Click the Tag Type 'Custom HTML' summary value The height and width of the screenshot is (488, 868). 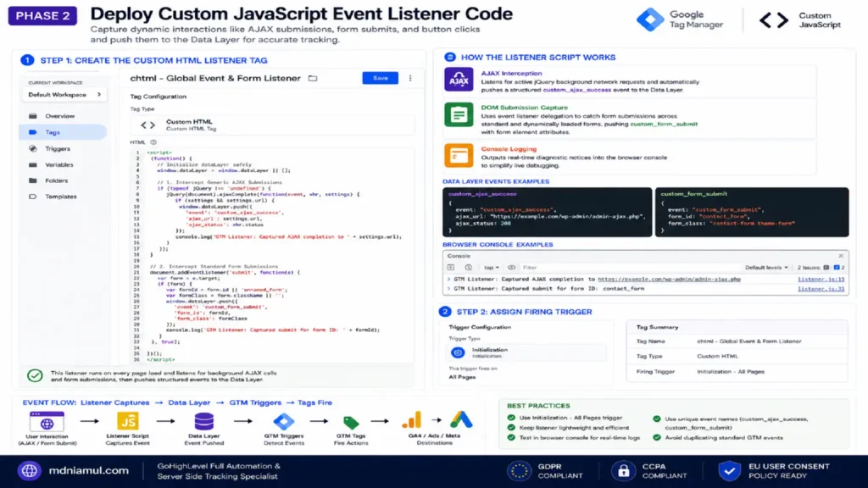tap(717, 357)
